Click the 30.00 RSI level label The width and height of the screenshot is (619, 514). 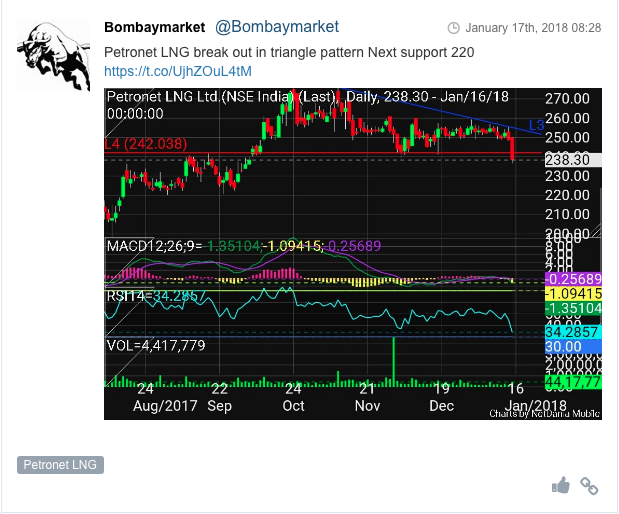(573, 347)
